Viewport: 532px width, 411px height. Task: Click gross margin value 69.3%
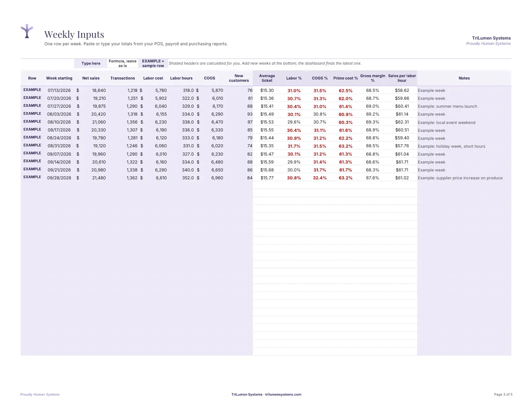(x=372, y=122)
